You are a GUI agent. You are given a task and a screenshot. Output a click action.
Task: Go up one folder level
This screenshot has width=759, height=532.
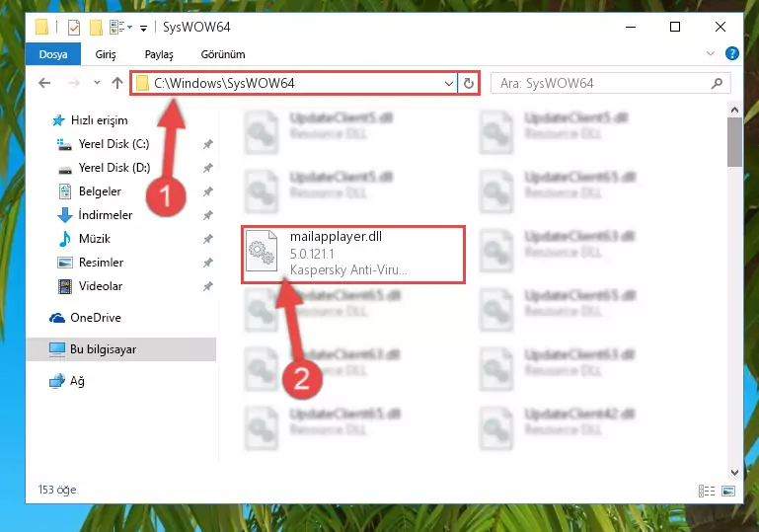(x=117, y=83)
